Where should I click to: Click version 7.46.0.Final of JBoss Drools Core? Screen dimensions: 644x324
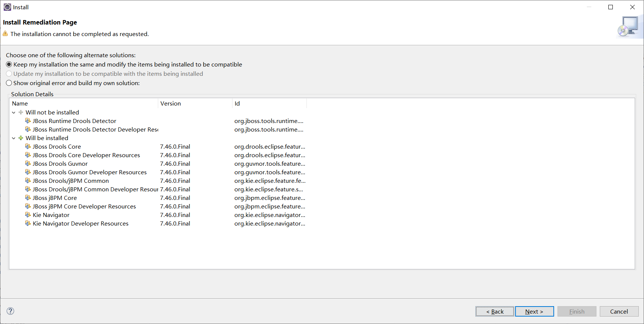pyautogui.click(x=175, y=146)
